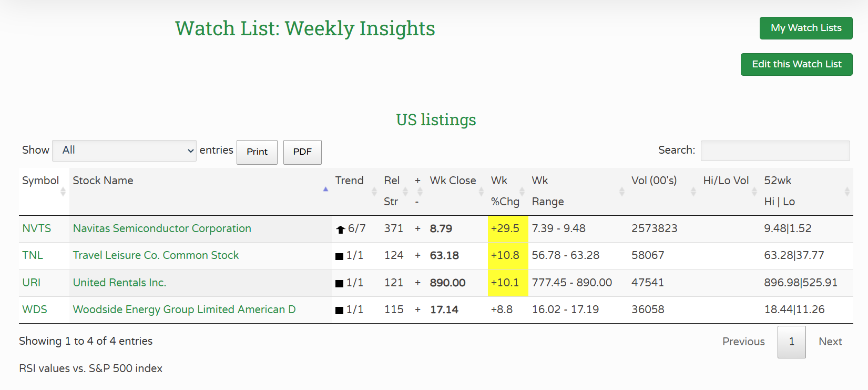The width and height of the screenshot is (868, 390).
Task: Click RSI values vs. S&P 500 note
Action: (x=90, y=368)
